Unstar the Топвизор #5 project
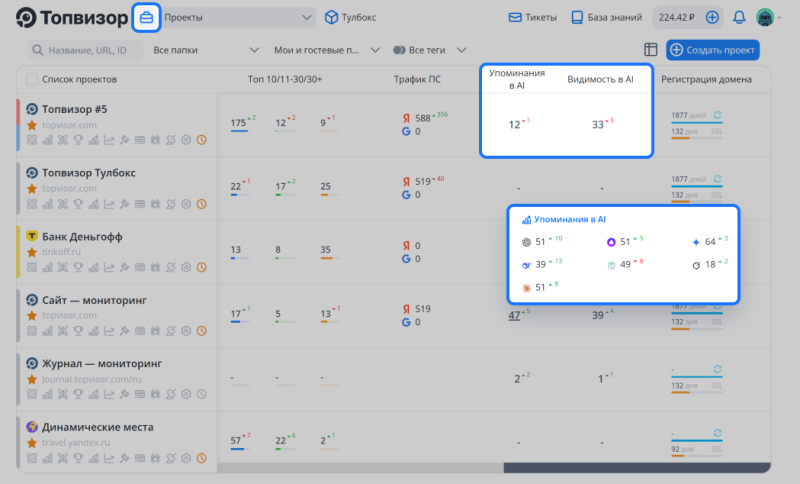800x484 pixels. [32, 125]
